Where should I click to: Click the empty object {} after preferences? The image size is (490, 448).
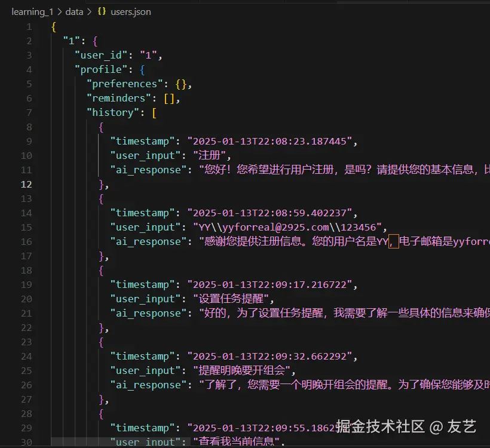pos(181,84)
